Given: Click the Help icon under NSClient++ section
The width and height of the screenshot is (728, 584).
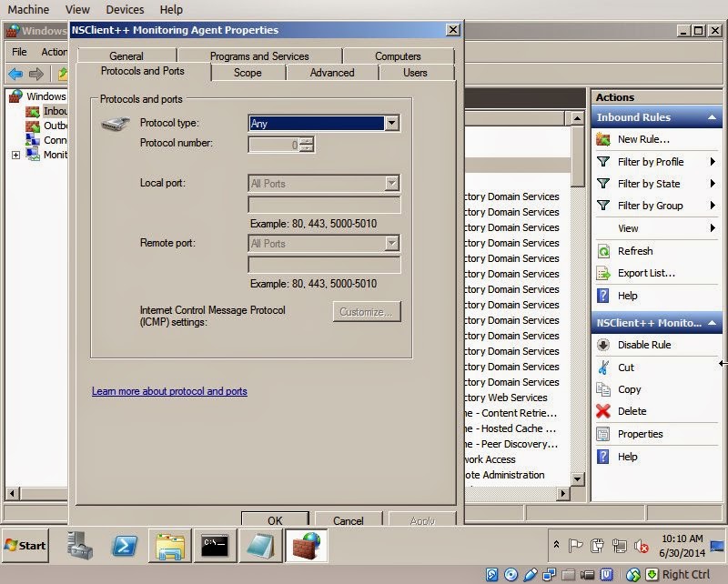Looking at the screenshot, I should click(x=602, y=457).
